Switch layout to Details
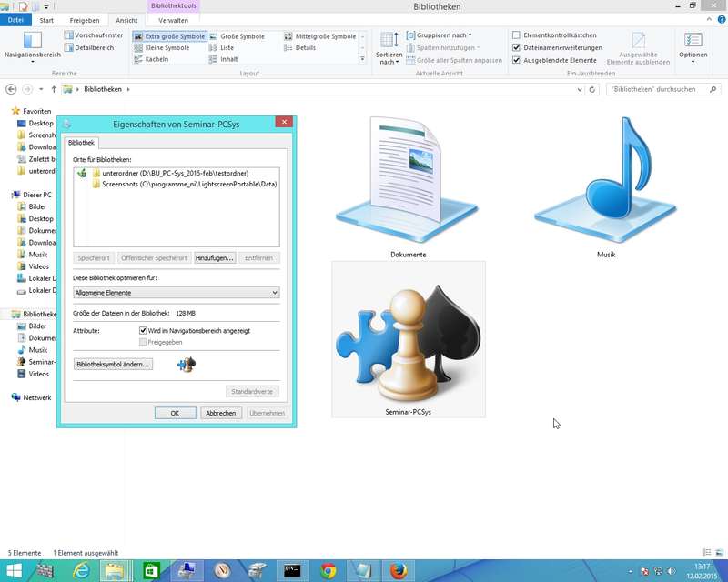This screenshot has width=728, height=582. click(x=300, y=48)
